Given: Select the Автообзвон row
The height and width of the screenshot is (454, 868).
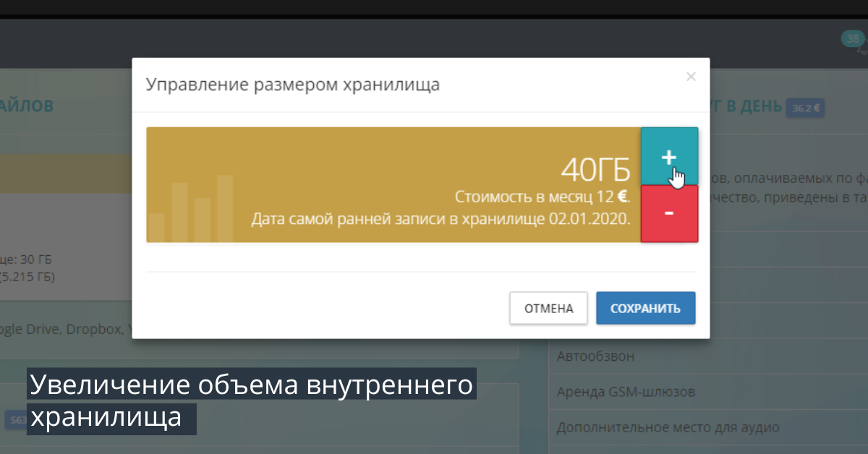Looking at the screenshot, I should coord(595,356).
